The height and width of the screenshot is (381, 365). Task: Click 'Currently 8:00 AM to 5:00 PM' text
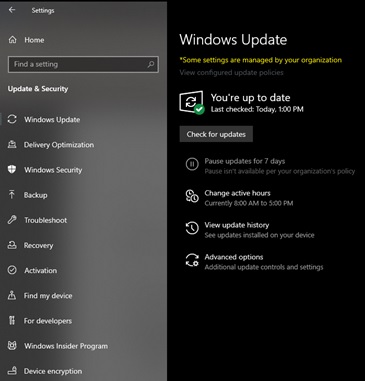tap(249, 203)
